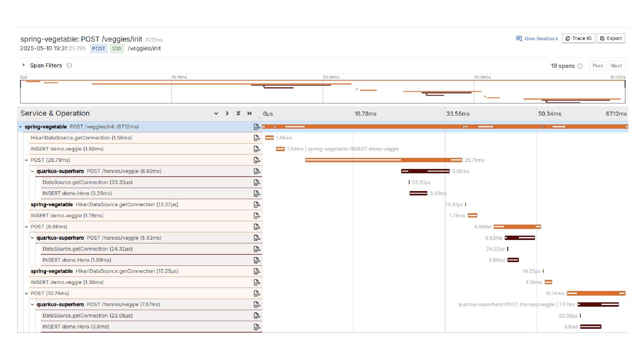Expand all spans with double-right chevron
The height and width of the screenshot is (362, 644).
249,113
